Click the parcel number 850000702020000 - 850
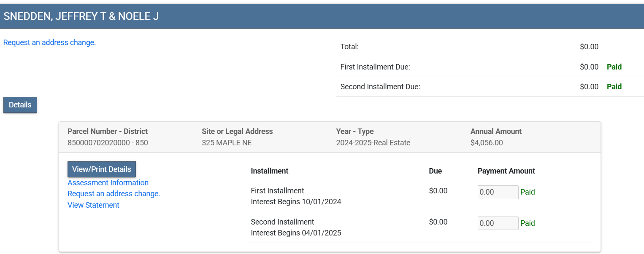644x254 pixels. coord(108,143)
